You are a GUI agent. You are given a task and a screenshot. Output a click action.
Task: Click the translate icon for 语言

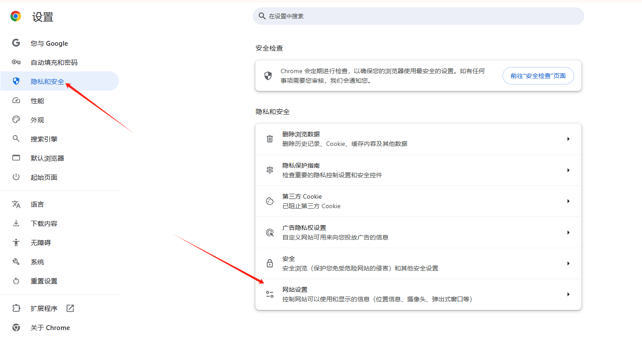tap(16, 204)
